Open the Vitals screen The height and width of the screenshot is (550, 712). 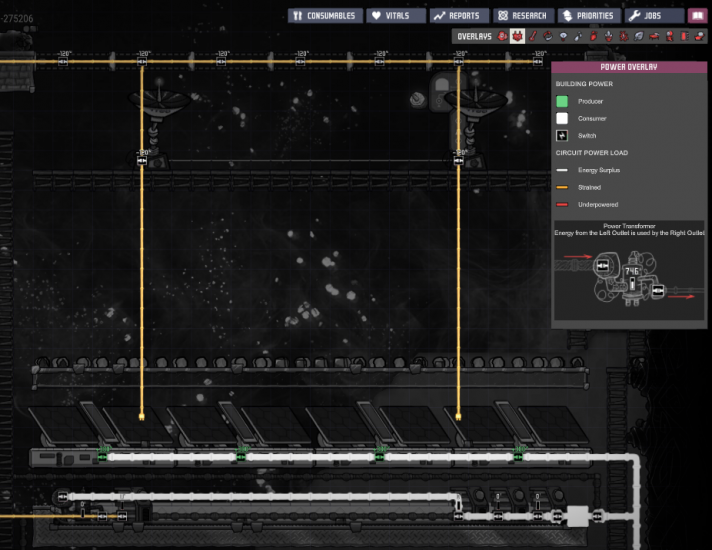[396, 15]
